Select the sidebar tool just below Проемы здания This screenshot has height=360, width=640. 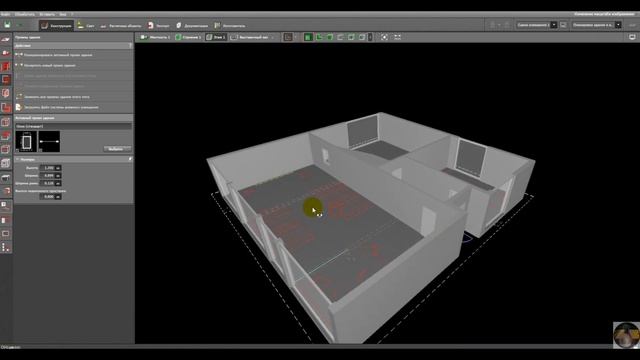click(6, 93)
